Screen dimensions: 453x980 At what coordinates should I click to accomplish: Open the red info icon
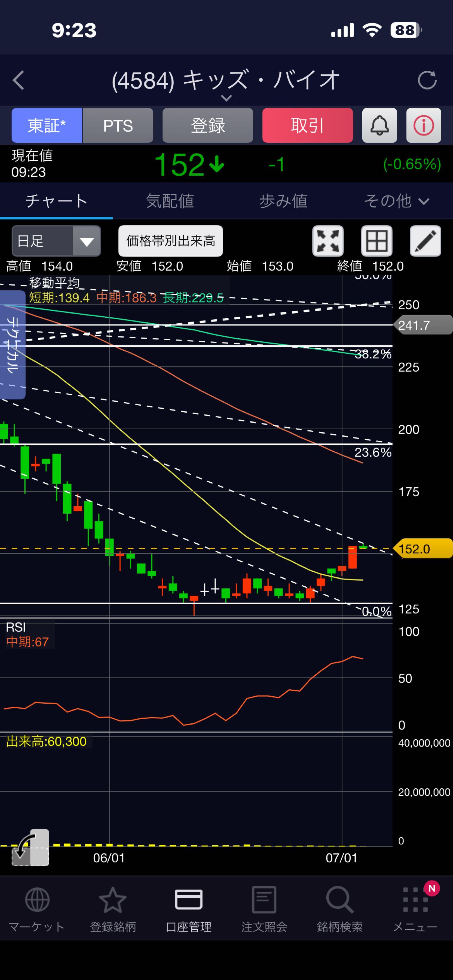tap(424, 125)
